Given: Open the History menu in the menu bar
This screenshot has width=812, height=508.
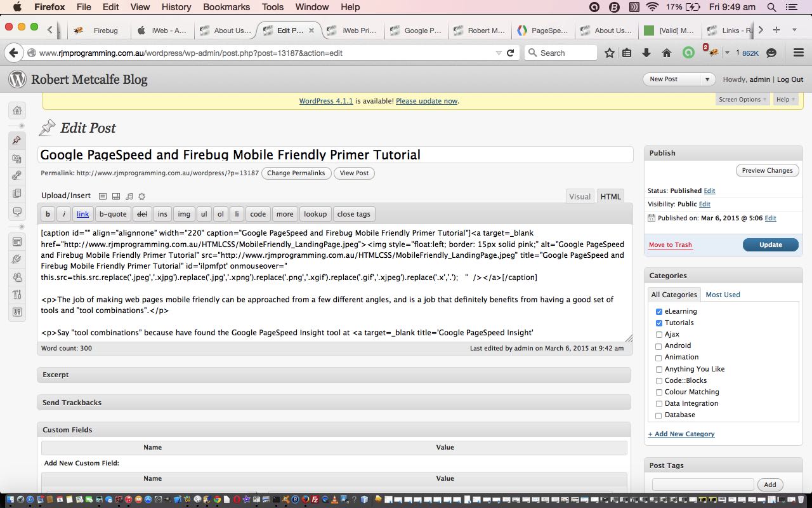Looking at the screenshot, I should (176, 7).
